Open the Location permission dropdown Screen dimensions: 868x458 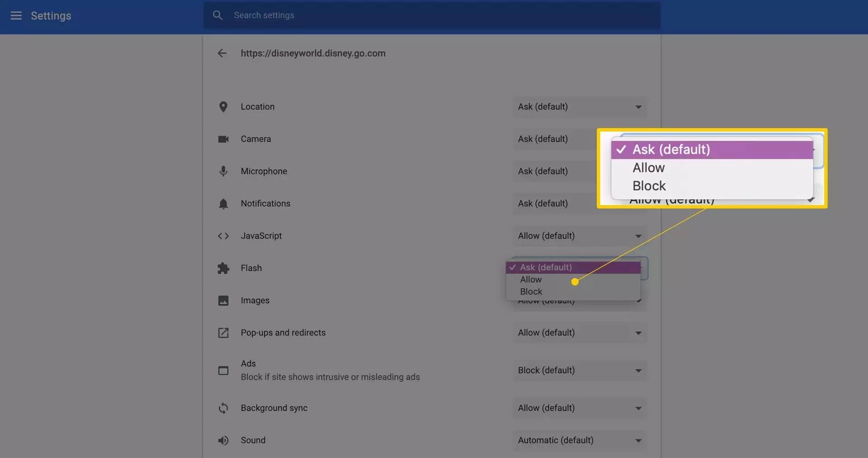[x=580, y=107]
